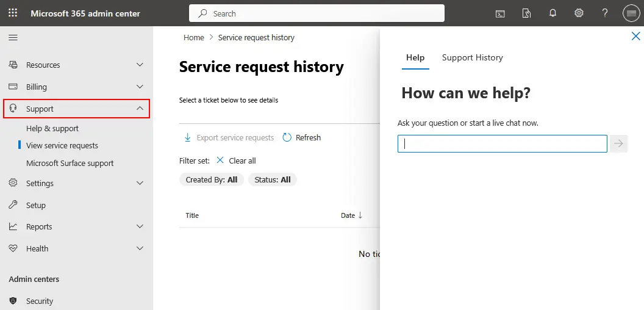Close the help panel with X

636,36
